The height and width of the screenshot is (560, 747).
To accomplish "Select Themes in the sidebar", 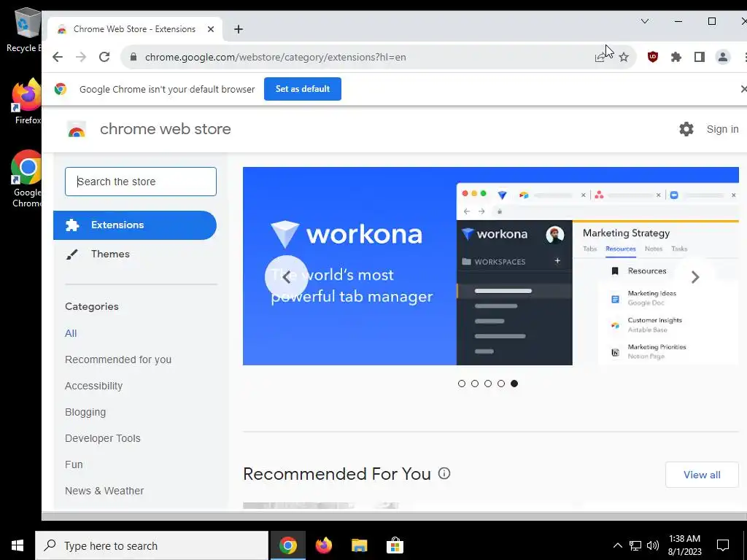I will tap(110, 254).
